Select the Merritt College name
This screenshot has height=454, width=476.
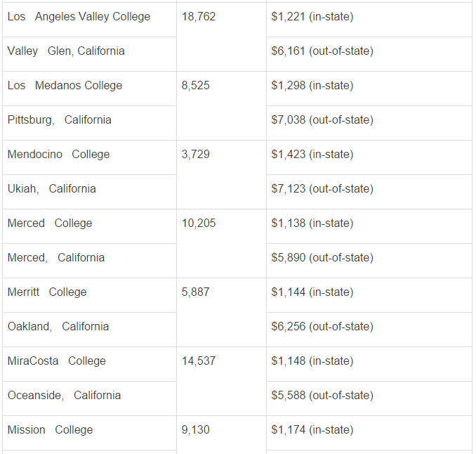pyautogui.click(x=47, y=292)
